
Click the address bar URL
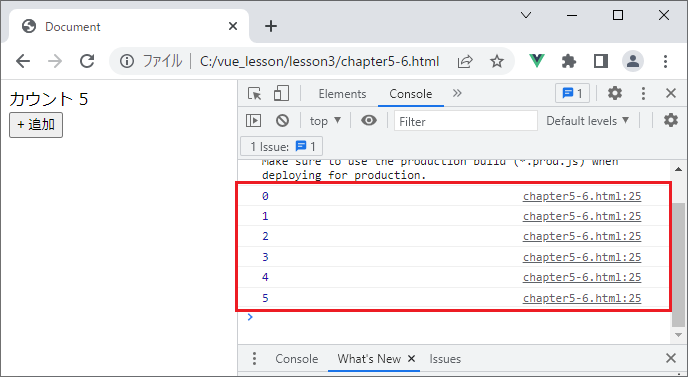click(319, 61)
